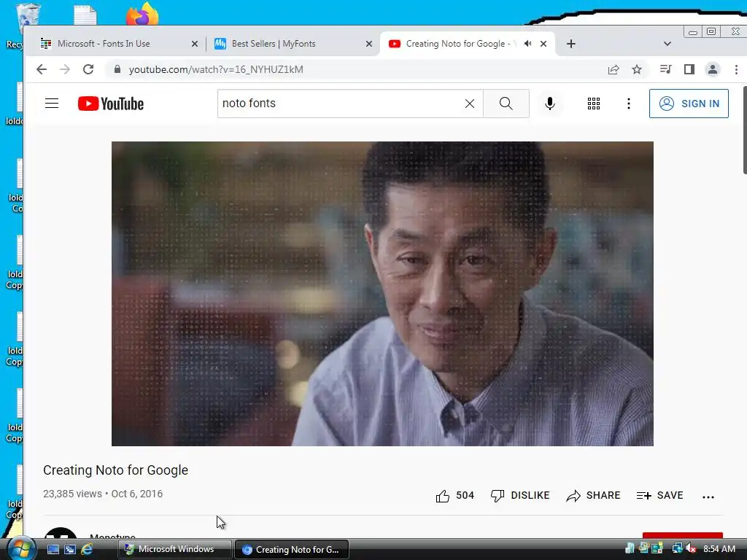Viewport: 747px width, 560px height.
Task: Close the Creating Noto for Google tab
Action: [543, 44]
